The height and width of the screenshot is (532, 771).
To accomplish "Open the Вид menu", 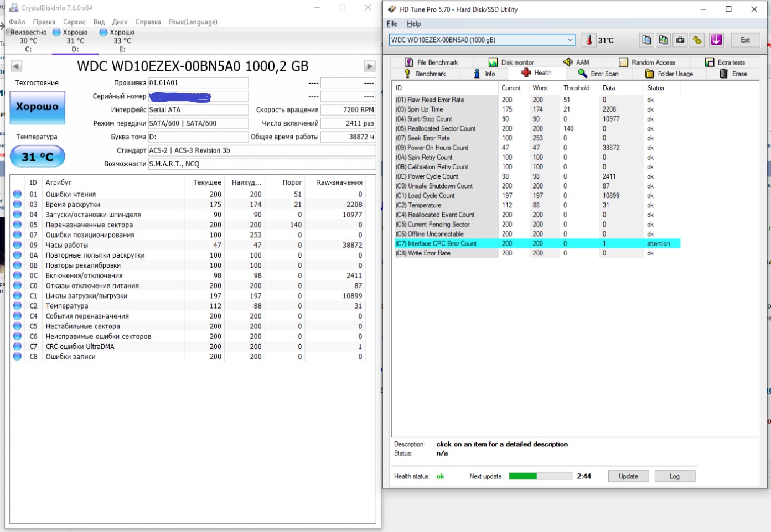I will coord(99,22).
